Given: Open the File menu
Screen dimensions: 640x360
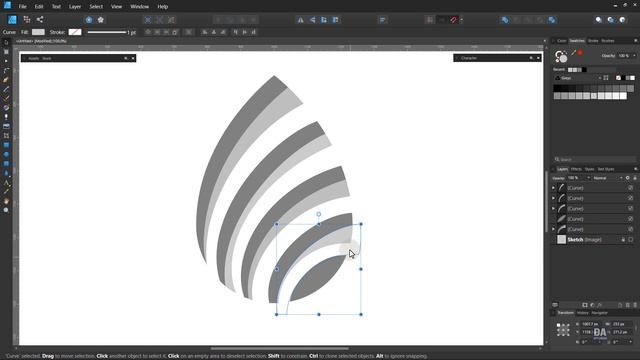Looking at the screenshot, I should 22,7.
